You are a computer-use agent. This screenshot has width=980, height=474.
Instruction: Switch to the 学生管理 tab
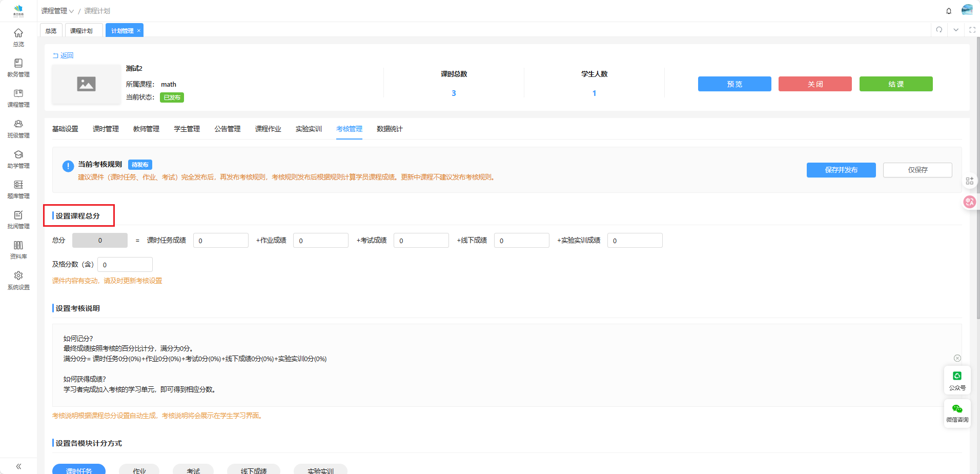pos(187,129)
